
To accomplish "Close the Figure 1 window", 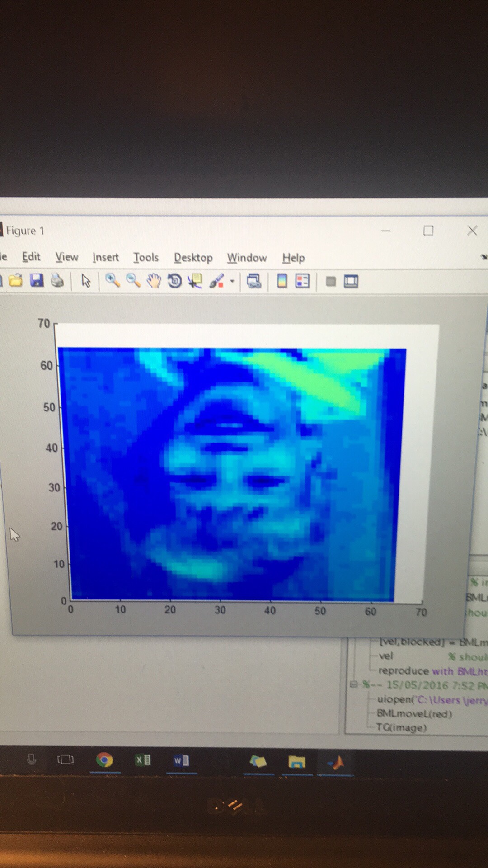I will tap(472, 231).
